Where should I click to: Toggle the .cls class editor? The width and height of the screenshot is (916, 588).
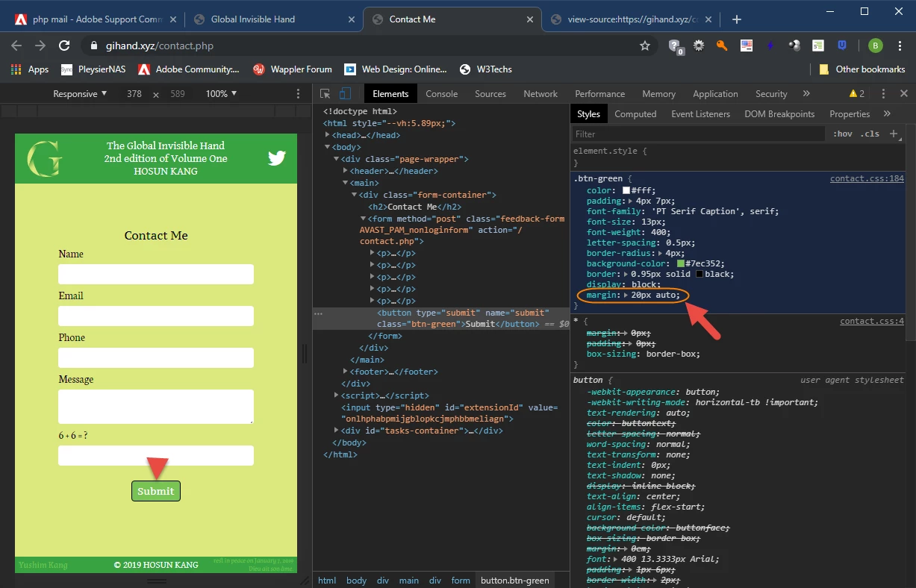click(x=870, y=134)
